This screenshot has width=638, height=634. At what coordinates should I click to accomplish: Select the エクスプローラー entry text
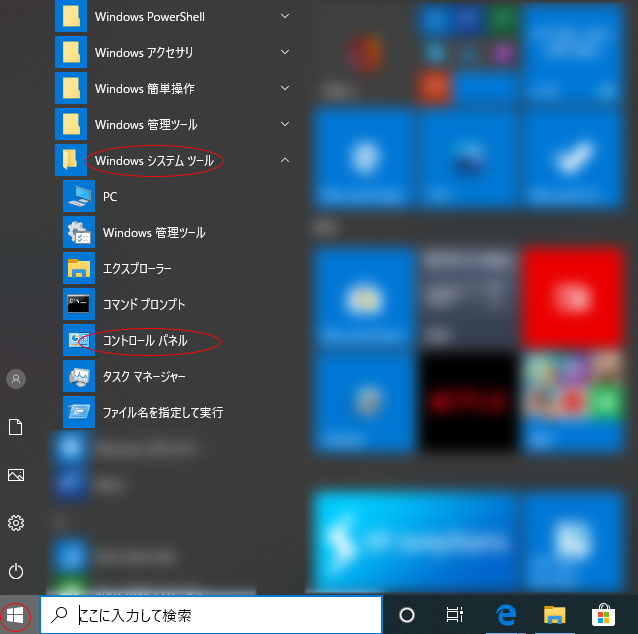pyautogui.click(x=137, y=269)
